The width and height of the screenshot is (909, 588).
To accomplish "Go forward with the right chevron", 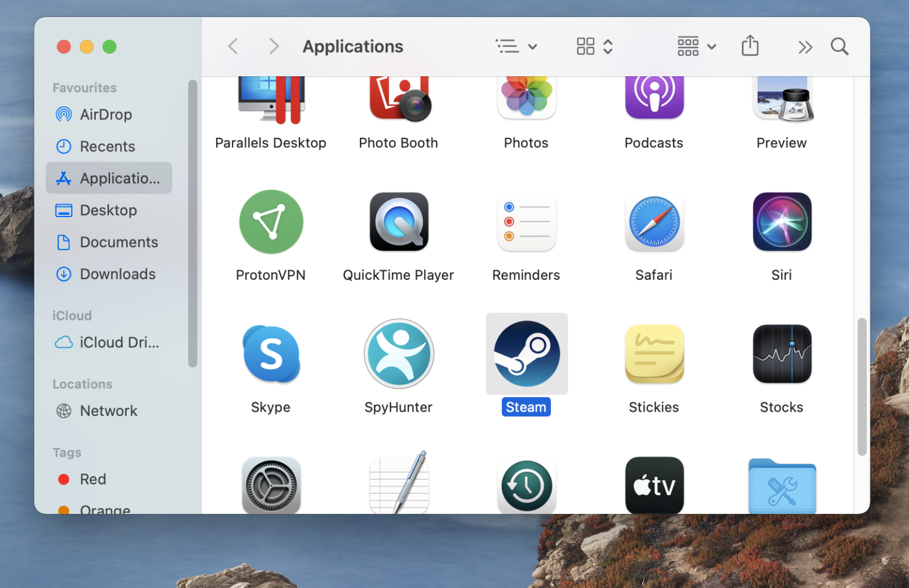I will pyautogui.click(x=273, y=46).
